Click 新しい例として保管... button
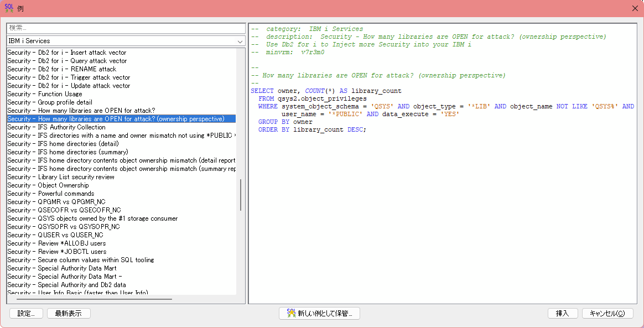 tap(319, 313)
